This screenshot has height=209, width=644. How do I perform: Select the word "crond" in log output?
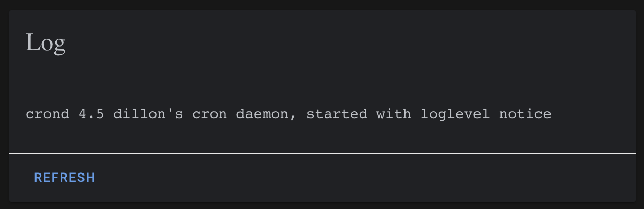(47, 113)
